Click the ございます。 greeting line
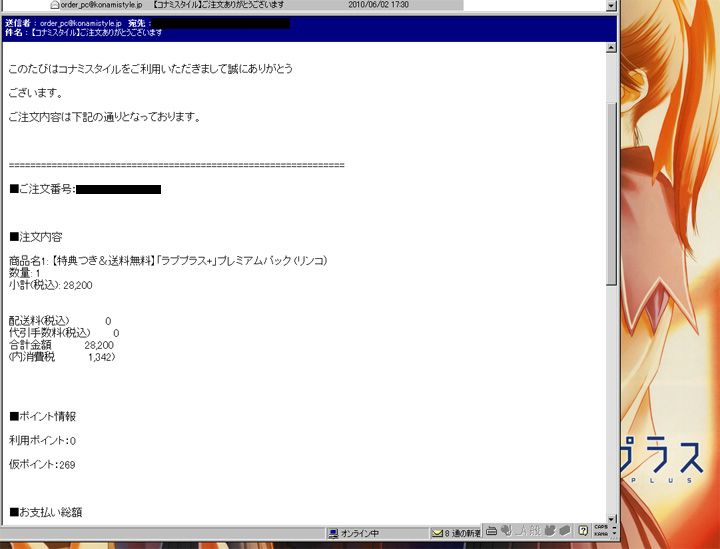The height and width of the screenshot is (549, 720). coord(35,93)
